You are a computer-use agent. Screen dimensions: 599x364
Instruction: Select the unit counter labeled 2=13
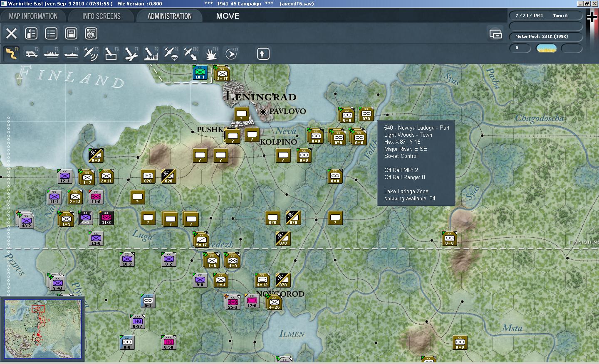75,197
